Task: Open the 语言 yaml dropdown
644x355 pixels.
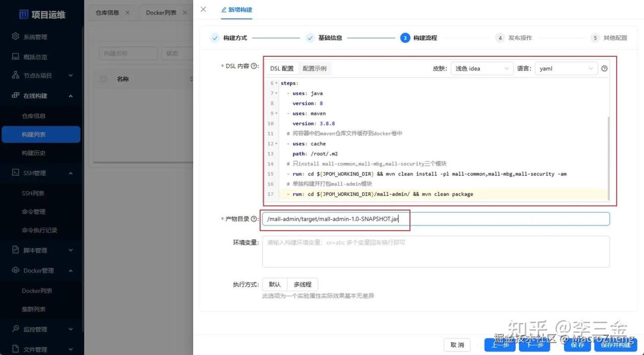Action: pos(566,69)
